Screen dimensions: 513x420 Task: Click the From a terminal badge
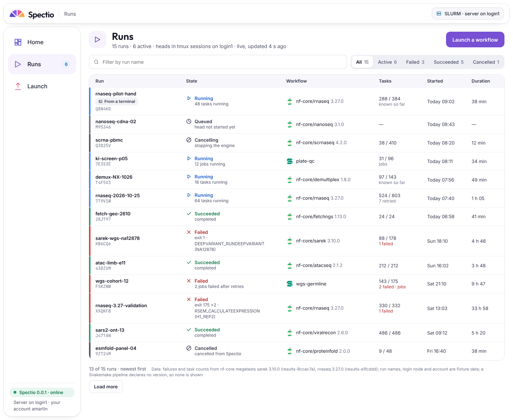116,101
